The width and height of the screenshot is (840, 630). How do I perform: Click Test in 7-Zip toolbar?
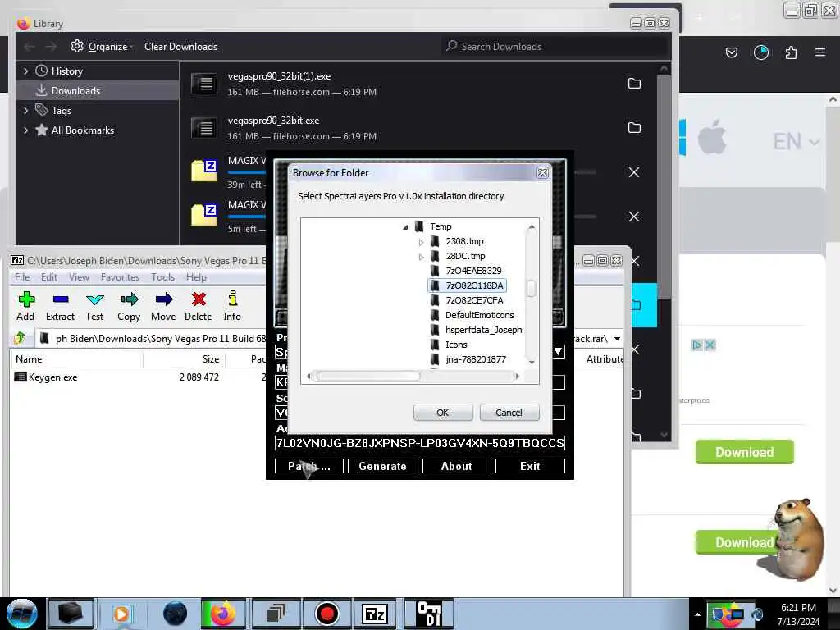point(94,307)
